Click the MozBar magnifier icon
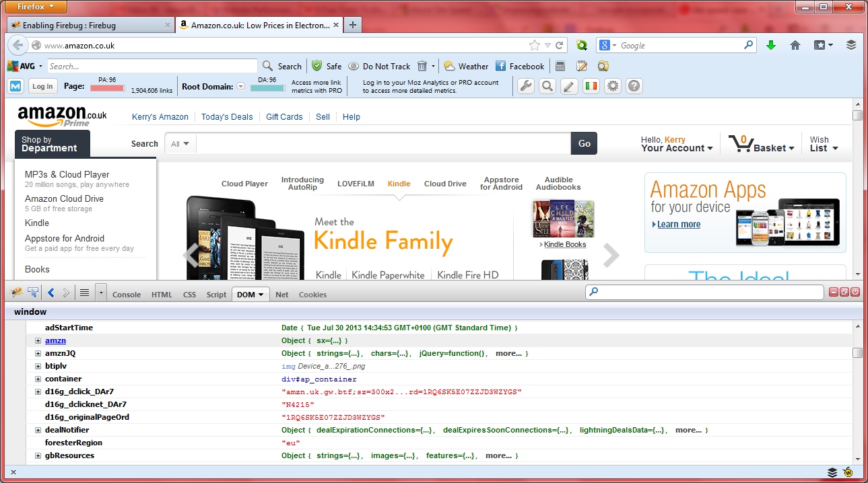The image size is (868, 483). coord(547,86)
